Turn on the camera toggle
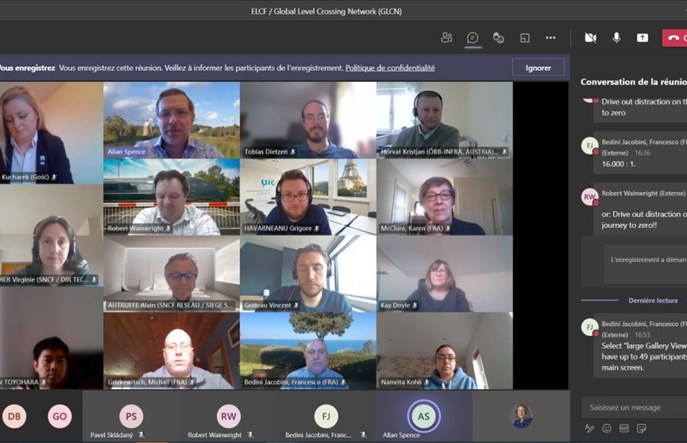Viewport: 687px width, 443px height. point(590,38)
